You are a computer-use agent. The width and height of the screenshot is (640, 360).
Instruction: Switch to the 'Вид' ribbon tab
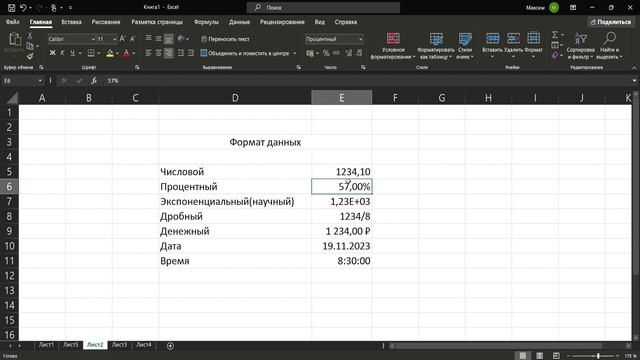[320, 22]
